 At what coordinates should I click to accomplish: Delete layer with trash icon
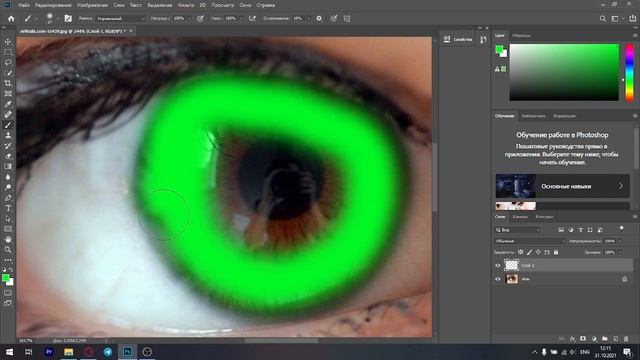tap(626, 339)
